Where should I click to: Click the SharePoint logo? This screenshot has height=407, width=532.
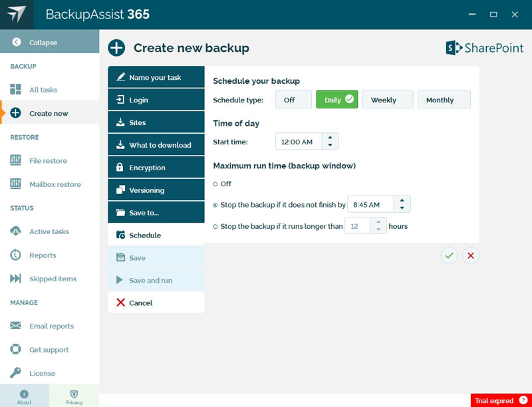coord(485,48)
